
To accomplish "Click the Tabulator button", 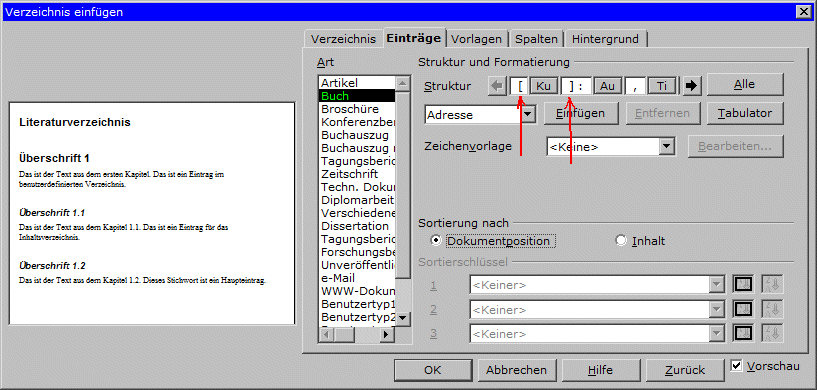I will pos(745,113).
